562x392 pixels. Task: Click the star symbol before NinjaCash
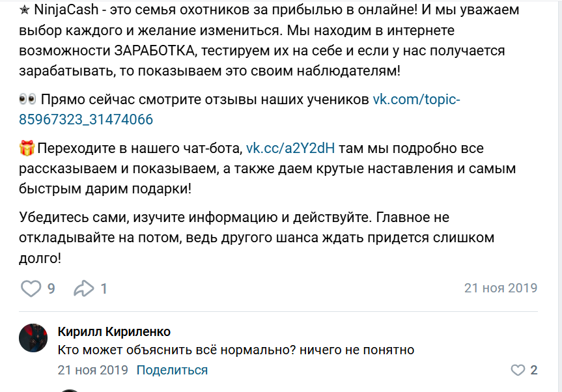coord(25,10)
